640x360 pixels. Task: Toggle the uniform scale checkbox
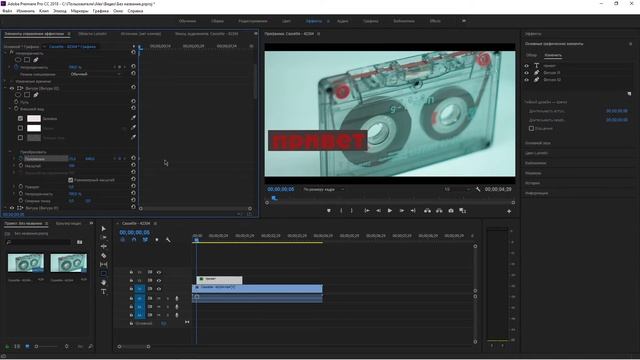tap(71, 180)
